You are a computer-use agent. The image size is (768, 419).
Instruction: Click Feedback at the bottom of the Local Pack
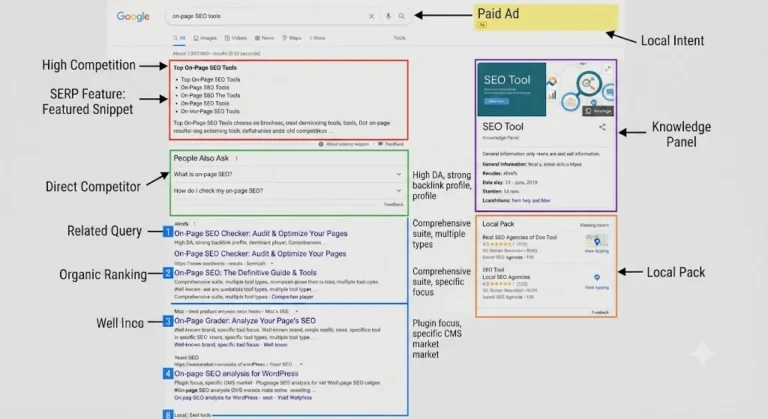[x=600, y=312]
